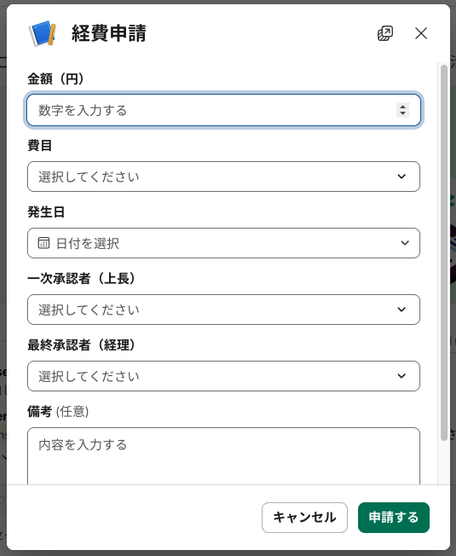The image size is (456, 556).
Task: Open the 一次承認者(上長) dropdown
Action: click(223, 309)
